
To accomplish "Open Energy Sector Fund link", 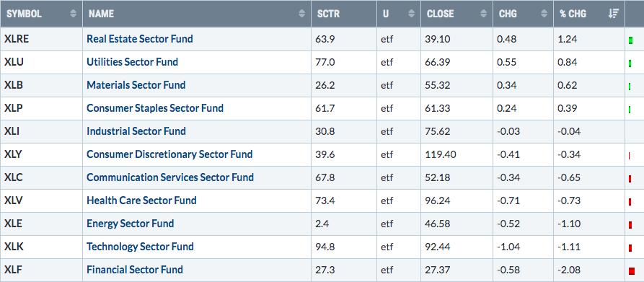I will point(131,224).
